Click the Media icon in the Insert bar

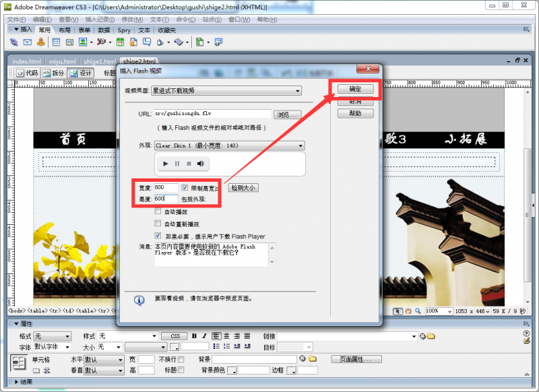click(x=101, y=42)
